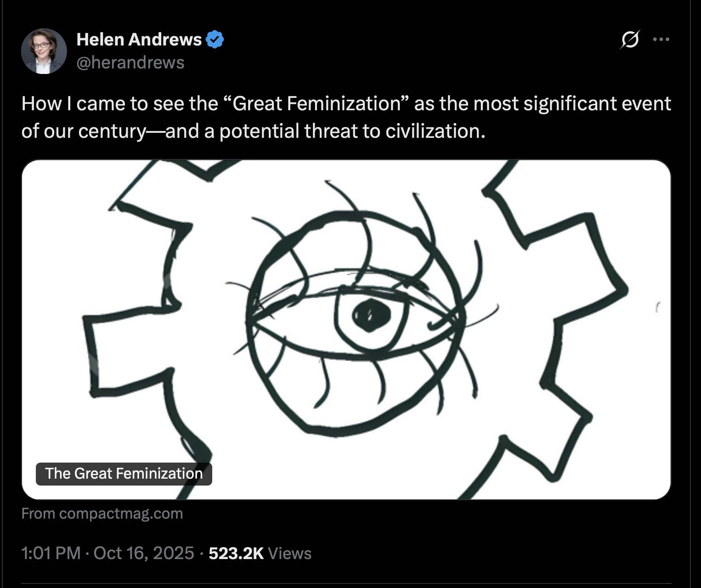Click the Helen Andrews display name
Image resolution: width=701 pixels, height=588 pixels.
click(x=139, y=40)
